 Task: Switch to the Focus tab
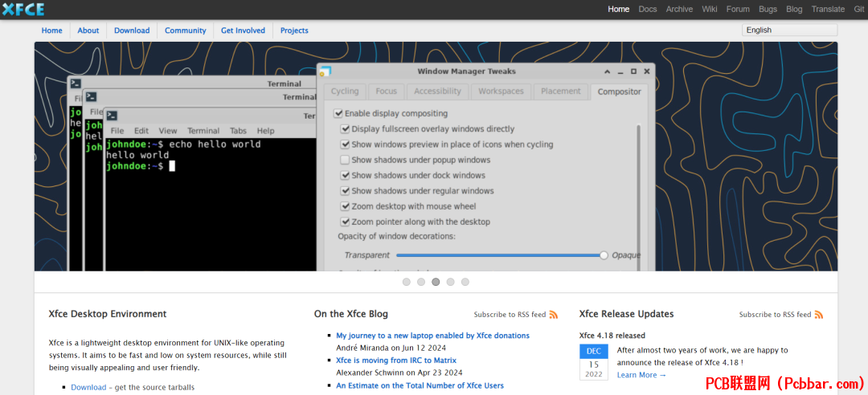[x=386, y=92]
